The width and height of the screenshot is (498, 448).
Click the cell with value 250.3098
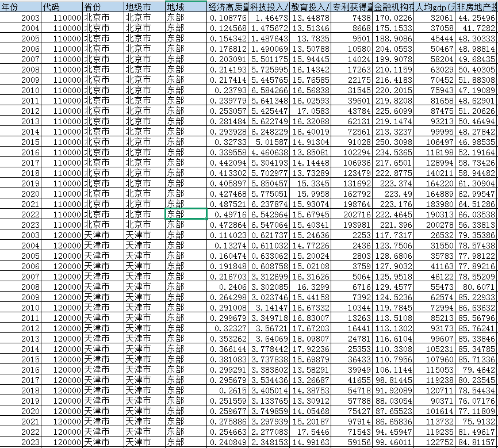[x=393, y=141]
